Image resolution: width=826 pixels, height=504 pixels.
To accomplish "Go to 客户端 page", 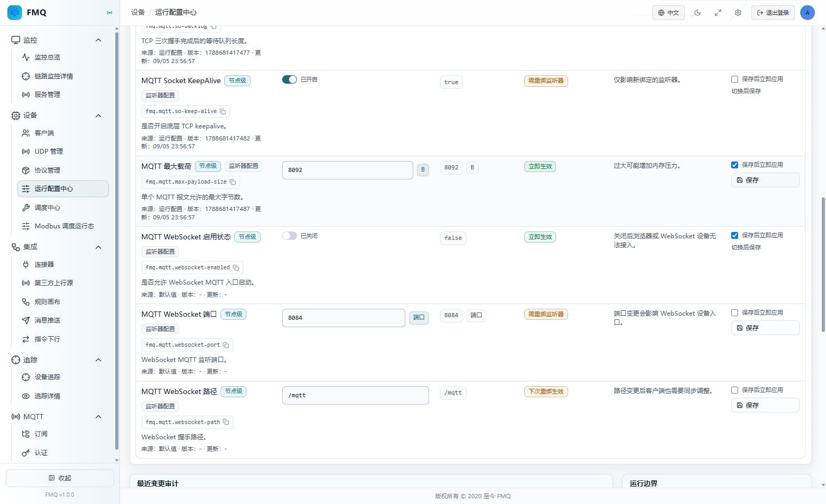I will pos(63,133).
